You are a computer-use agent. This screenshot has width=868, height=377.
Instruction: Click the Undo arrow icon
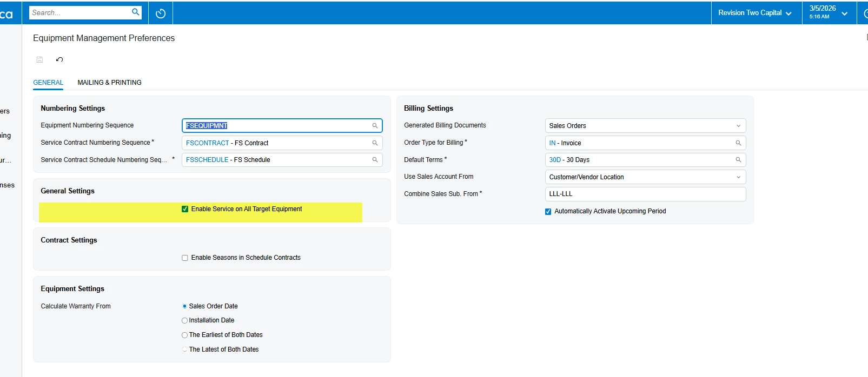pos(59,59)
